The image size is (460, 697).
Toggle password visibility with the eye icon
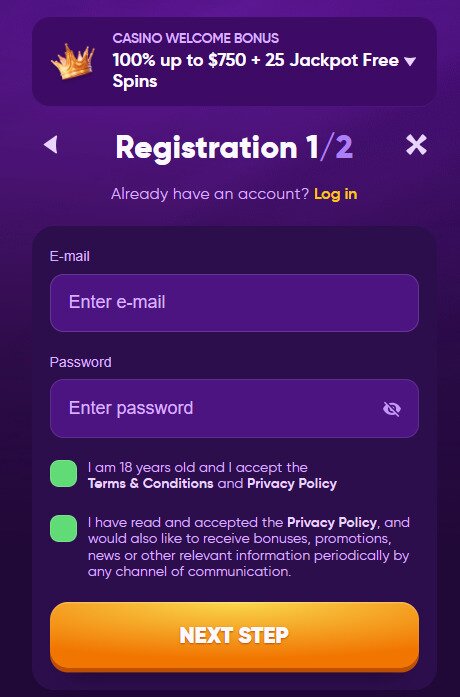tap(392, 409)
